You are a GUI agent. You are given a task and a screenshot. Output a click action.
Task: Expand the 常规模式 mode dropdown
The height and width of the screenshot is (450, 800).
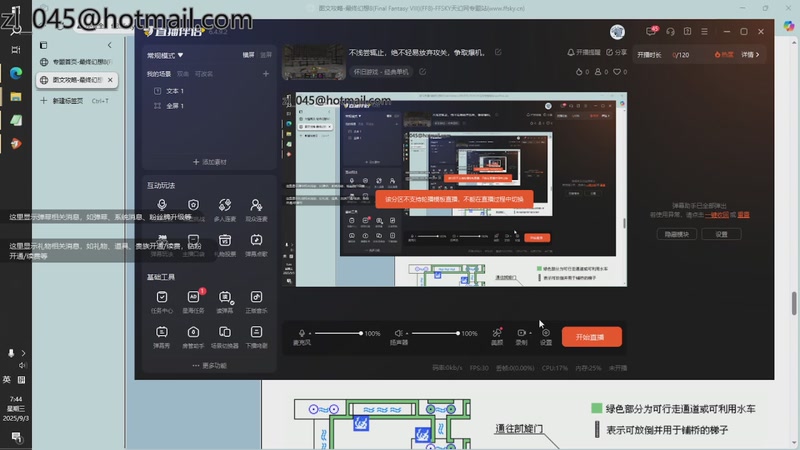[x=165, y=55]
